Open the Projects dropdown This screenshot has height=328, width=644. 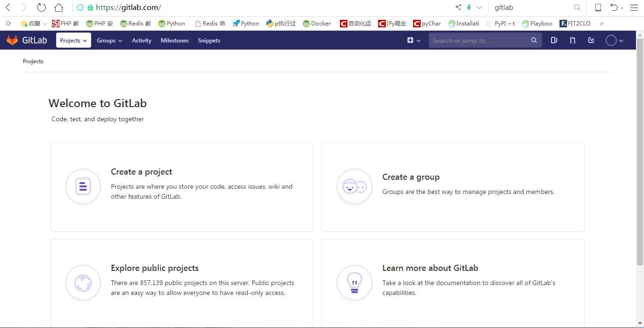pyautogui.click(x=73, y=40)
